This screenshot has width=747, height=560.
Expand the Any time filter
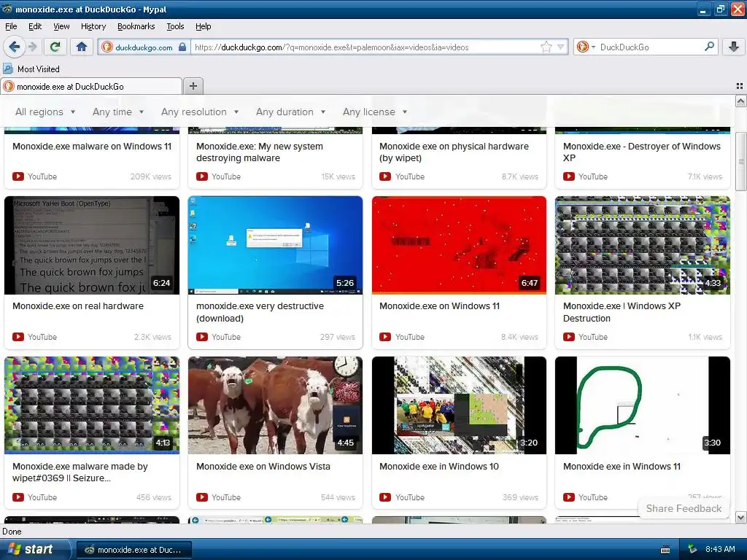click(118, 112)
